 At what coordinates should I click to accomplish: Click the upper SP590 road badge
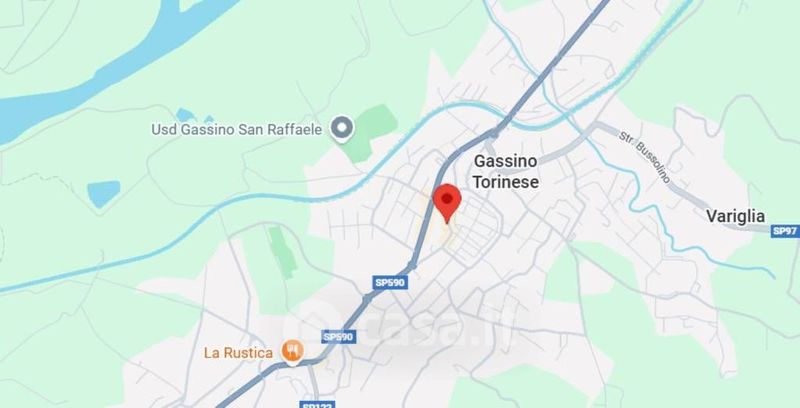pyautogui.click(x=390, y=283)
